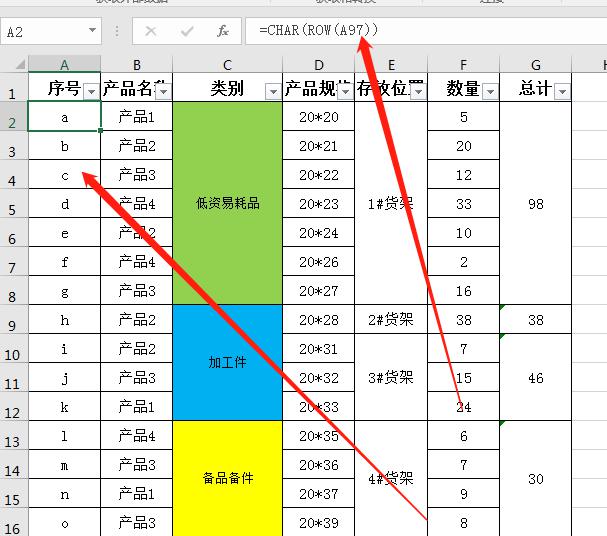Viewport: 607px width, 536px height.
Task: Click total cell 38 in column G
Action: coord(536,320)
